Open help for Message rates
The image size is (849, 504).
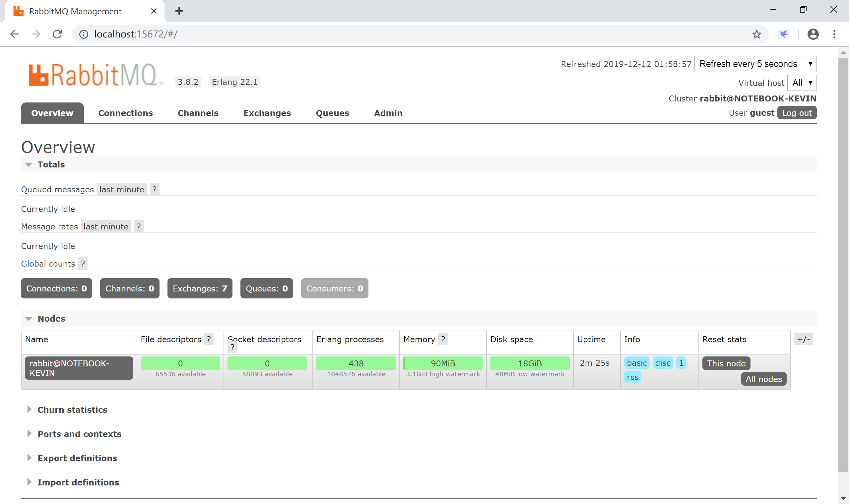coord(139,226)
